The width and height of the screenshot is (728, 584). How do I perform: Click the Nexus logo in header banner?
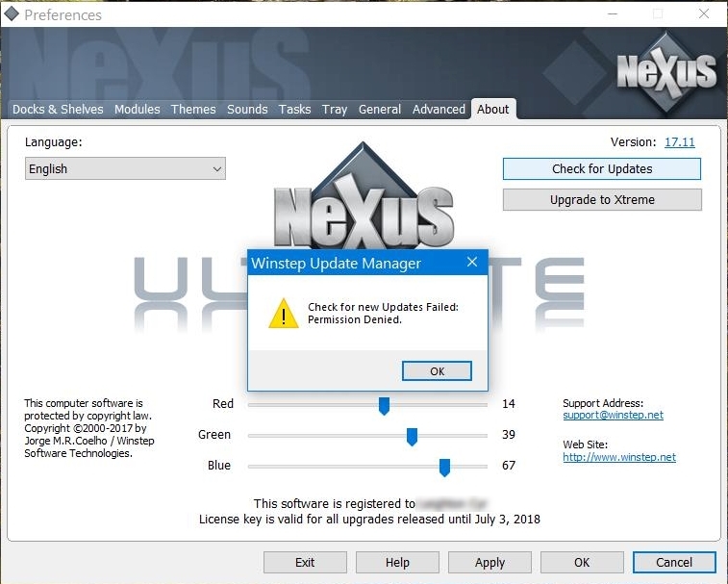pos(666,71)
